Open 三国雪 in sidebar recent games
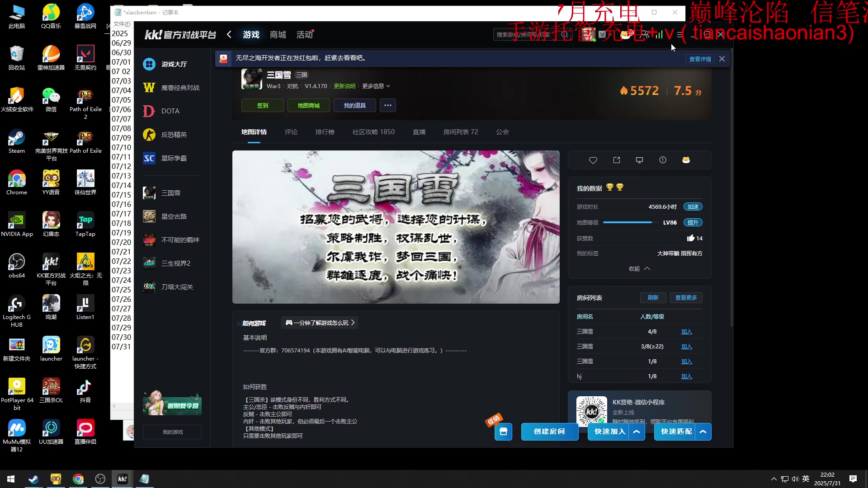Viewport: 868px width, 488px height. click(172, 193)
